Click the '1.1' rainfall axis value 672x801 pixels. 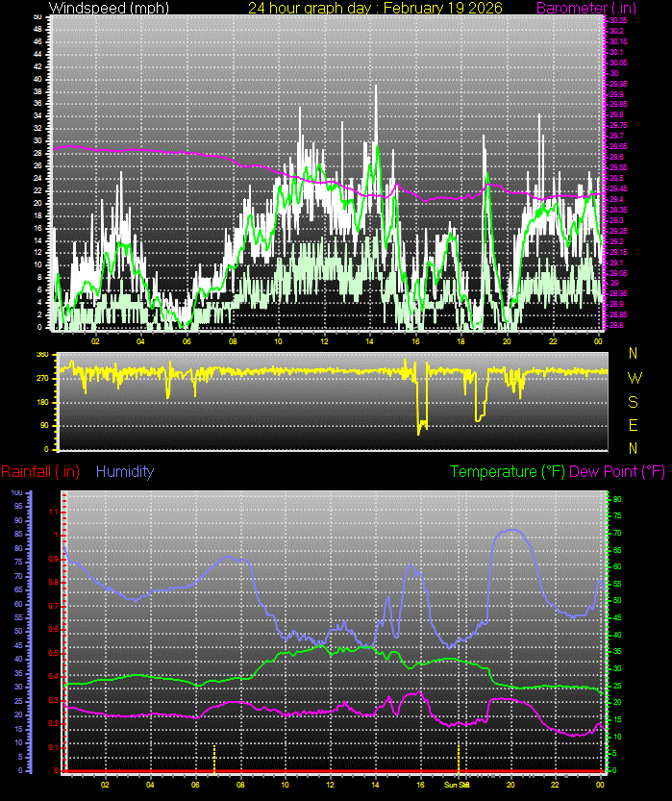pos(53,512)
